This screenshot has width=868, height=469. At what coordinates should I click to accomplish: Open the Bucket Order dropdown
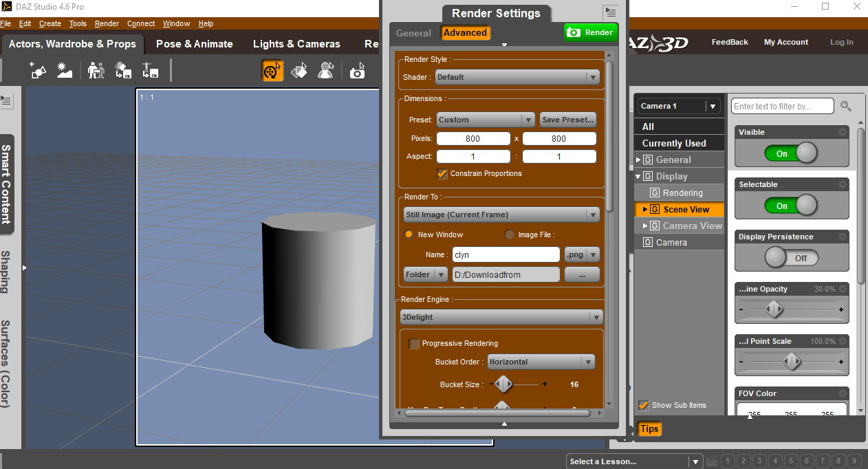click(x=541, y=362)
